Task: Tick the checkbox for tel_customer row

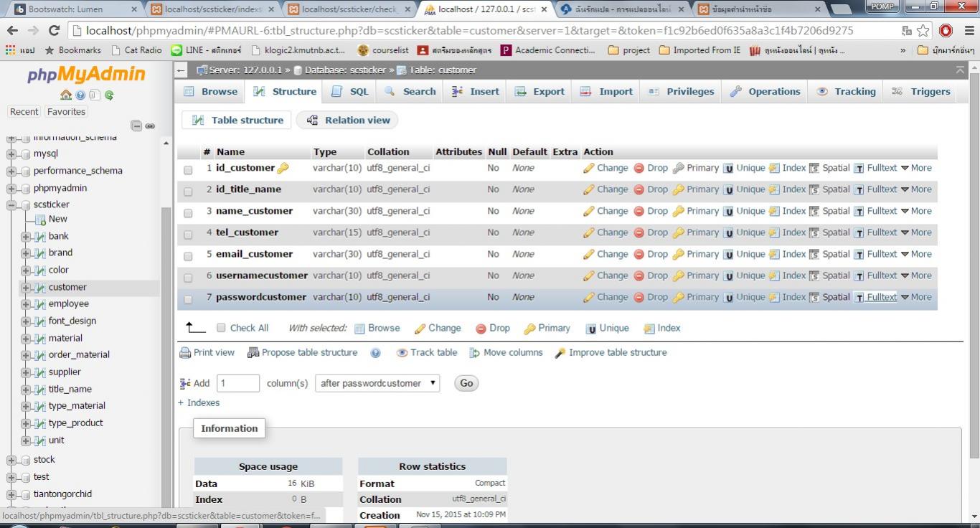Action: point(188,235)
